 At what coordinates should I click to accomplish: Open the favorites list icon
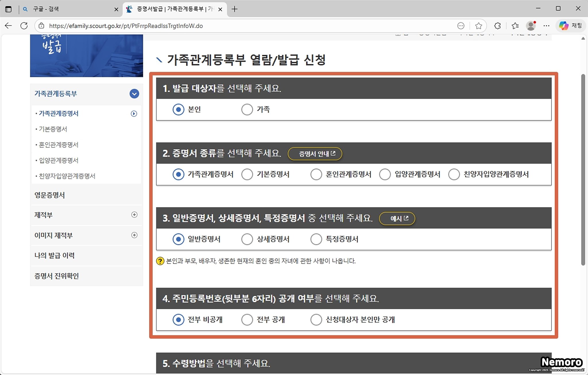tap(515, 26)
